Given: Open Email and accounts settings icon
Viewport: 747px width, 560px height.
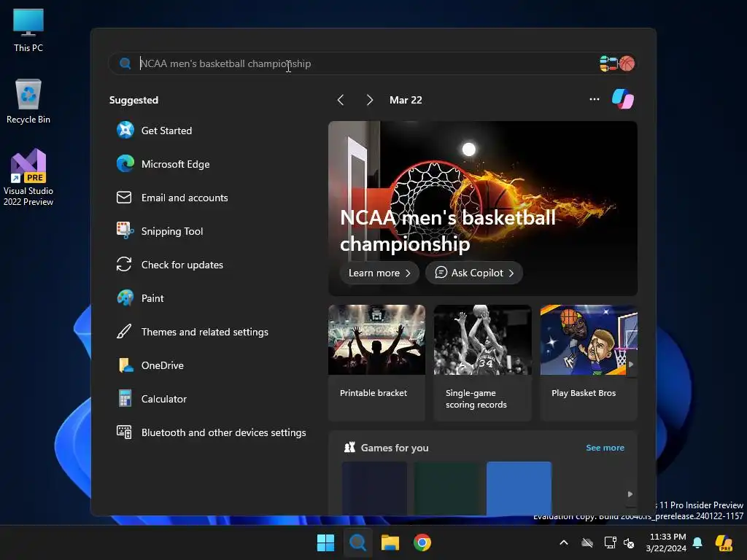Looking at the screenshot, I should (x=124, y=198).
